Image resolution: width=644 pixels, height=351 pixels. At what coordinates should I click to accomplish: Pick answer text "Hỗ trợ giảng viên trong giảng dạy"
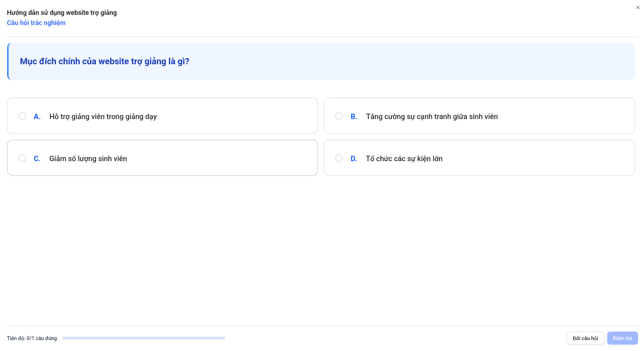tap(103, 117)
